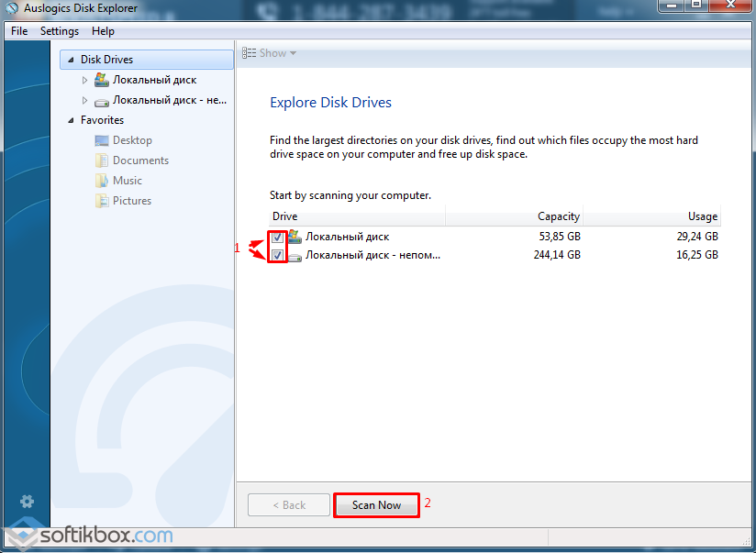Screen dimensions: 756x553
Task: Click the Documents folder icon in Favorites
Action: (x=102, y=160)
